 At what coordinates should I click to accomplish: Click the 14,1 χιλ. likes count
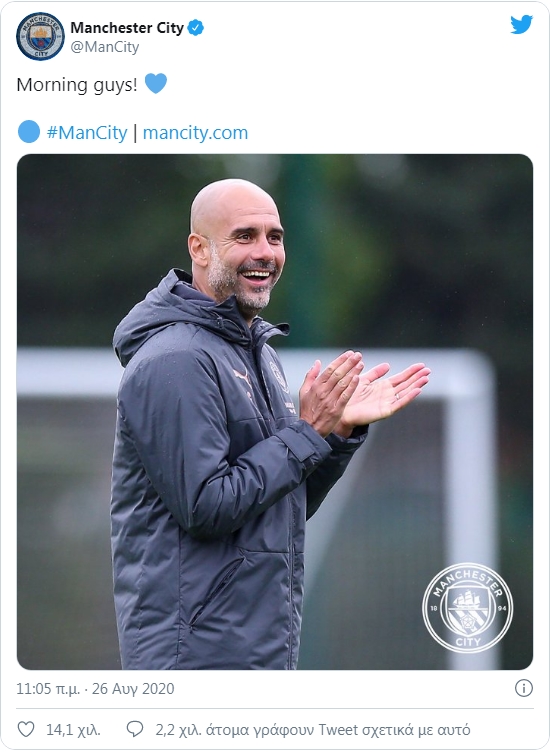[x=73, y=730]
